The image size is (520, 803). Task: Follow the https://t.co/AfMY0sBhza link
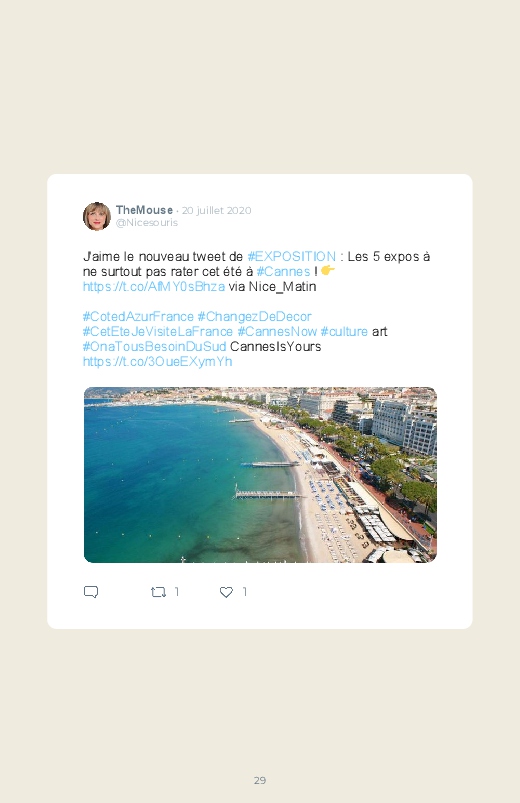(x=154, y=286)
